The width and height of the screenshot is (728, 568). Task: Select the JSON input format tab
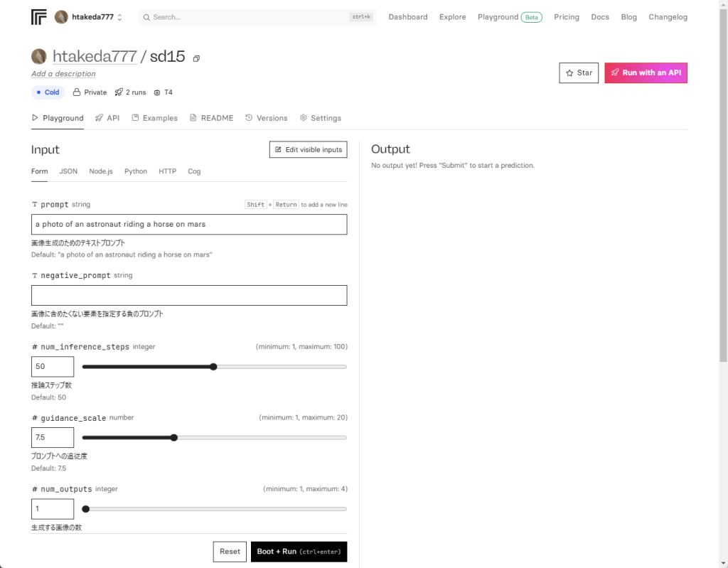point(68,171)
